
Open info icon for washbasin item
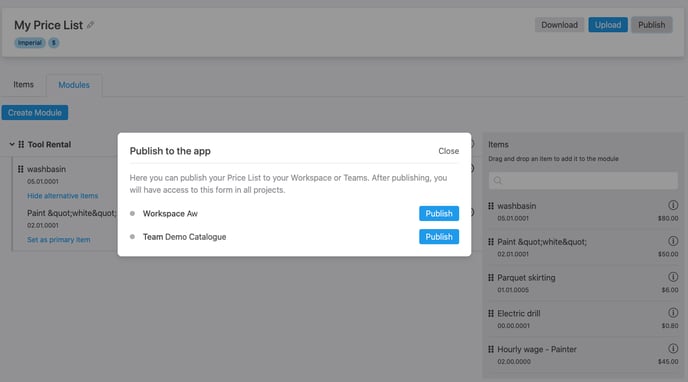click(x=673, y=205)
